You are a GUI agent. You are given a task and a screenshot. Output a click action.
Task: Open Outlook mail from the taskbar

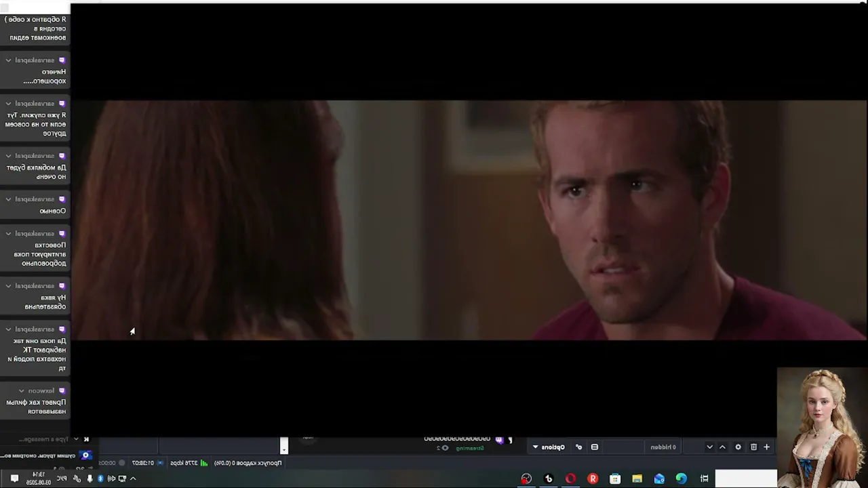pos(659,479)
